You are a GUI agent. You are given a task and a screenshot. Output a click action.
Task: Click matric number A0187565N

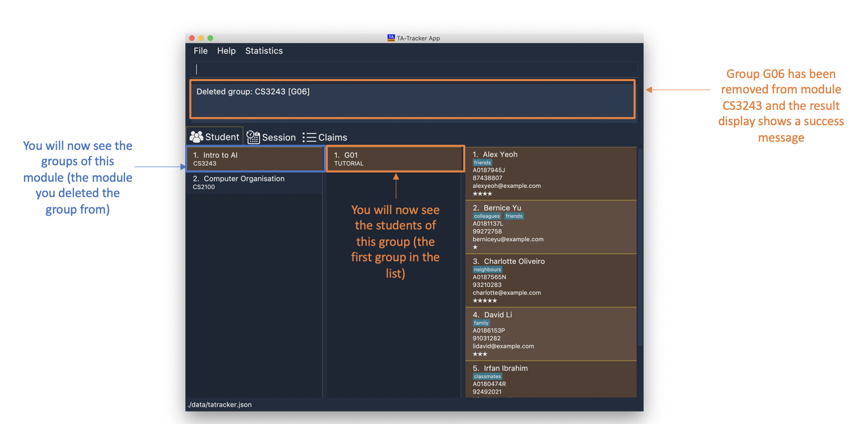(x=489, y=277)
